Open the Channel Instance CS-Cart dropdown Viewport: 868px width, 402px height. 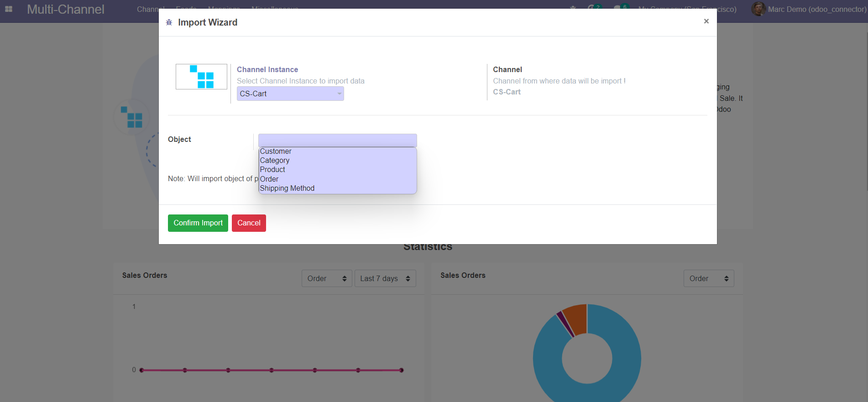click(x=290, y=94)
